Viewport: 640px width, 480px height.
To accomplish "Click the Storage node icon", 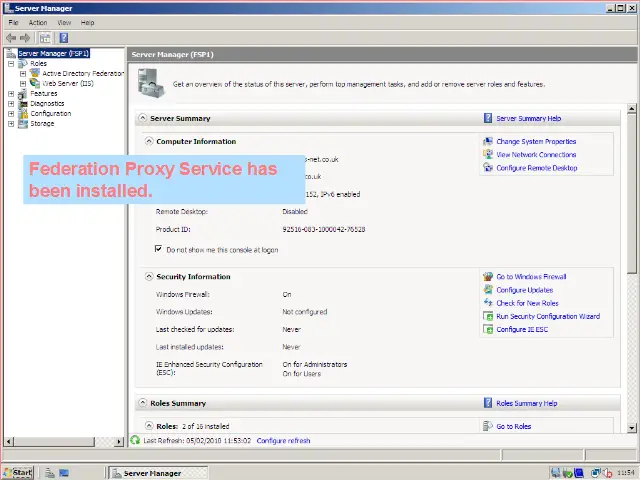I will 23,124.
